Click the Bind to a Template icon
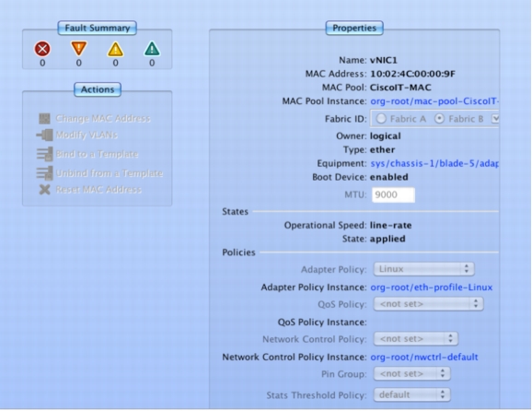 pos(45,154)
